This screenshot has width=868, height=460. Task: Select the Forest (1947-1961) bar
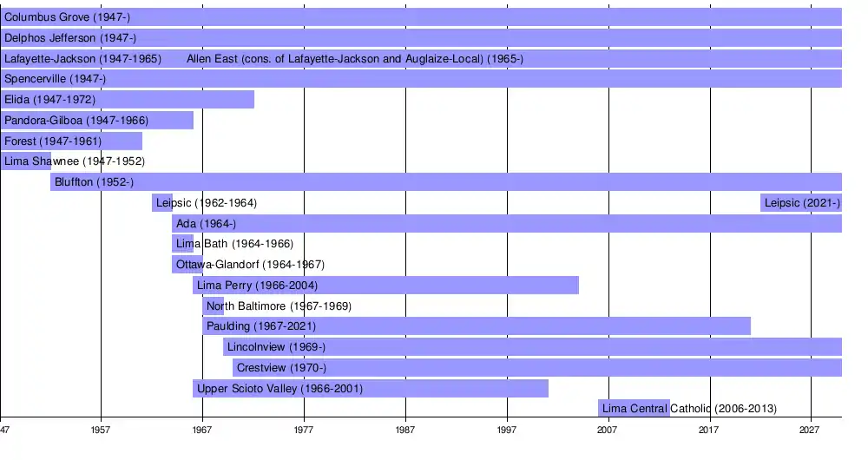pos(71,141)
